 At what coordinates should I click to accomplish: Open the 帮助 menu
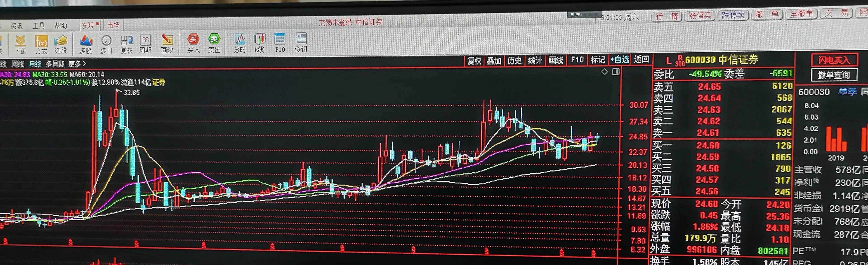pyautogui.click(x=61, y=26)
